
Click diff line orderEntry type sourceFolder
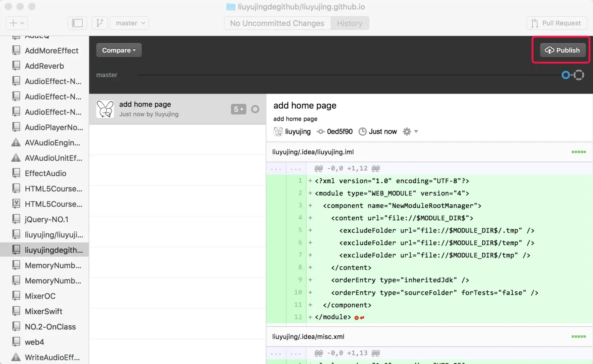tap(430, 293)
